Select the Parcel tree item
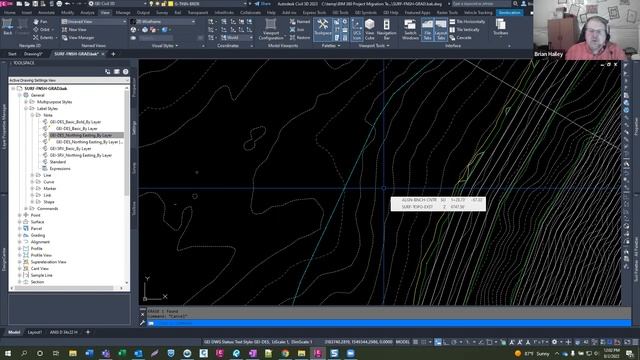This screenshot has width=640, height=360. coord(36,229)
